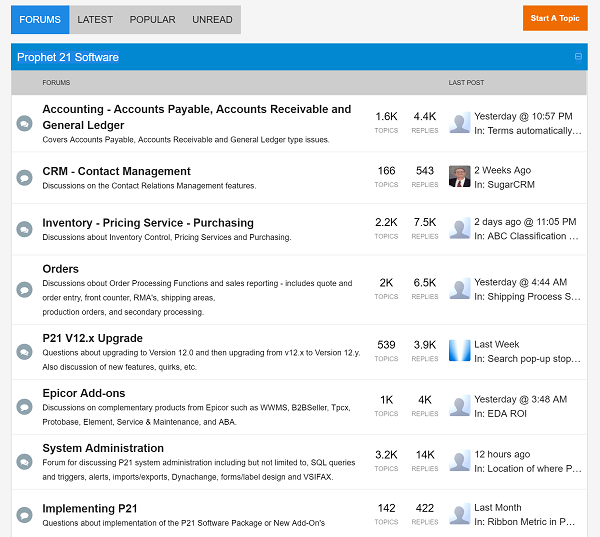Open the last poster avatar in the Implementing P21 row

pyautogui.click(x=460, y=514)
